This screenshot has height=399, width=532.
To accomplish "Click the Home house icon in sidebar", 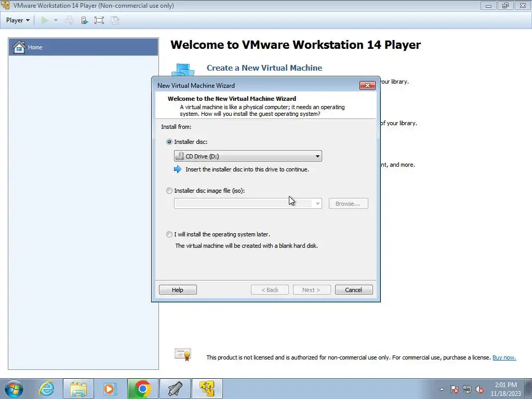I will click(19, 47).
